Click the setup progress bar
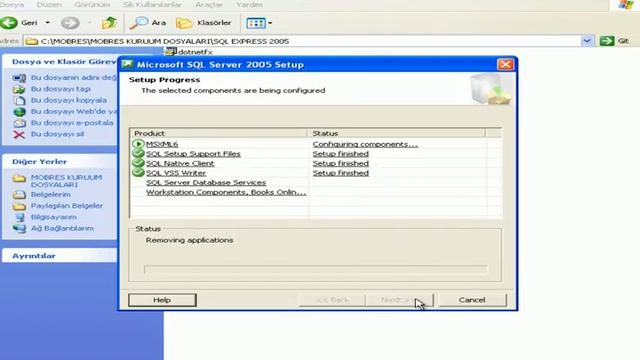The height and width of the screenshot is (360, 640). point(315,269)
